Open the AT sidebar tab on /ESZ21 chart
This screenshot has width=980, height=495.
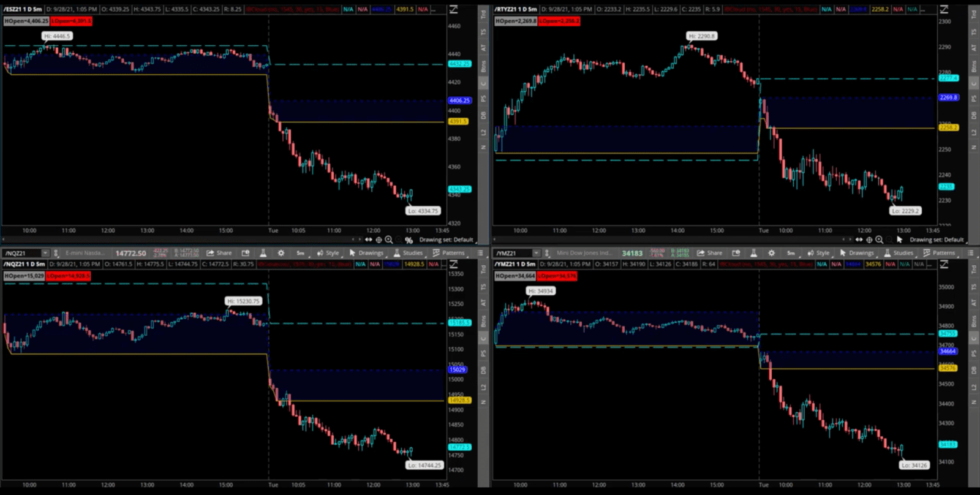pyautogui.click(x=483, y=48)
